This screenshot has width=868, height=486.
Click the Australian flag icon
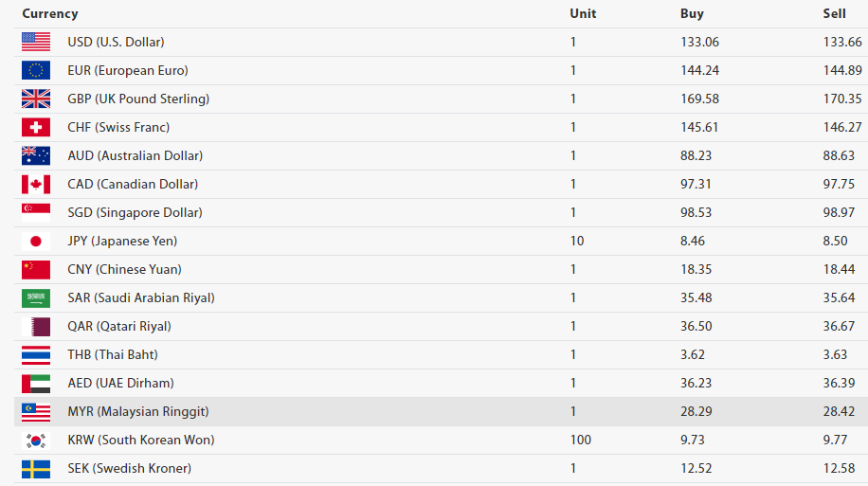pos(36,155)
